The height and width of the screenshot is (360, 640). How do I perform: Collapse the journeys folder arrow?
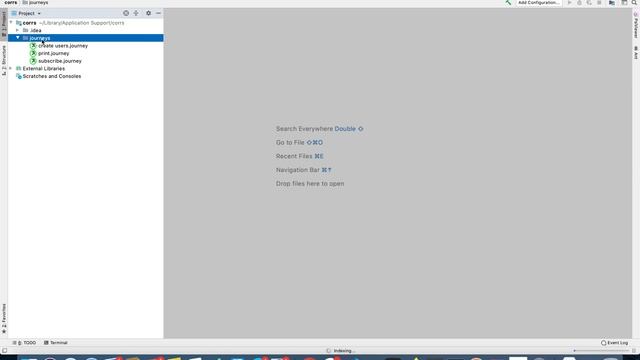click(18, 38)
